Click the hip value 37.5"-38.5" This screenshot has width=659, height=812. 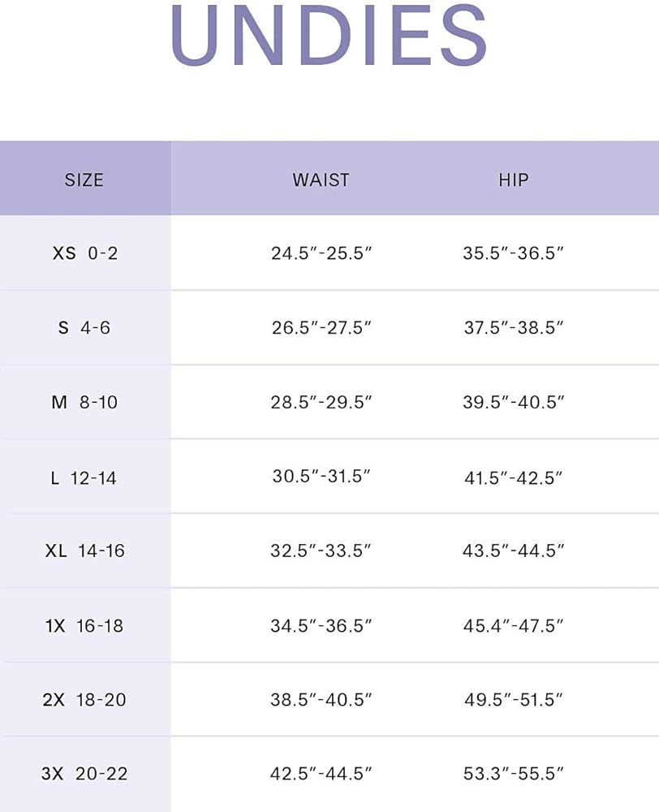pos(513,328)
